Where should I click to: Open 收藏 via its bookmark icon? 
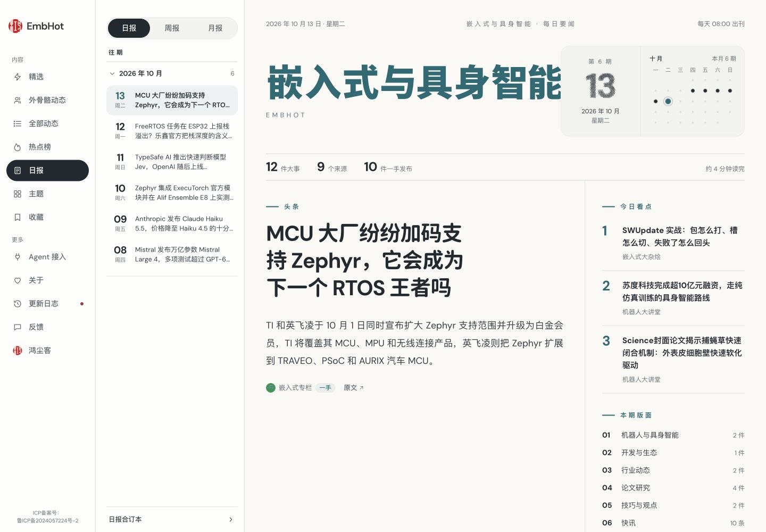[18, 217]
